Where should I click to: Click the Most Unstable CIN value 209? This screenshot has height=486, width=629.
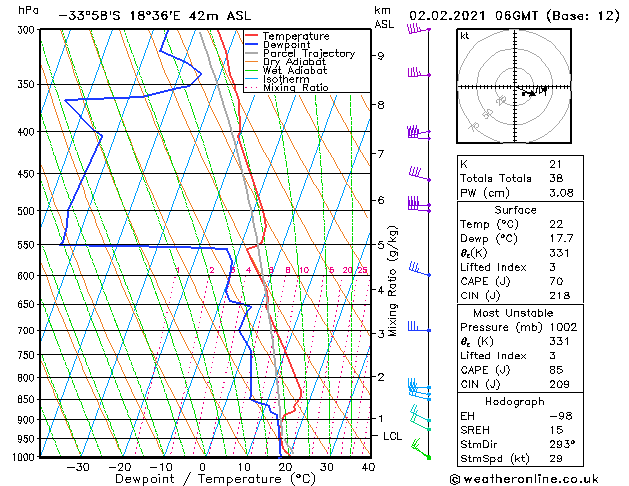point(560,384)
